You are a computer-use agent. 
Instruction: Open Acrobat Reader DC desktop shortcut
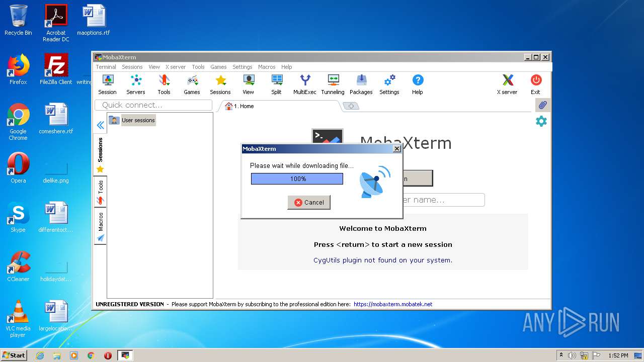click(56, 23)
